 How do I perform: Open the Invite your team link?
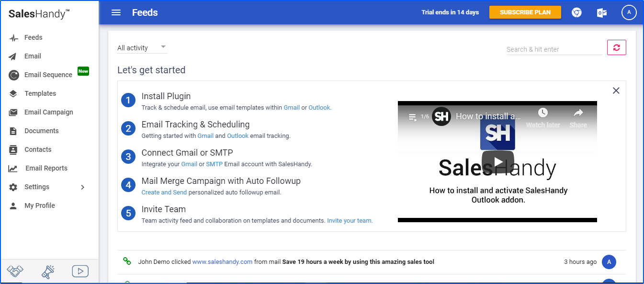(350, 220)
